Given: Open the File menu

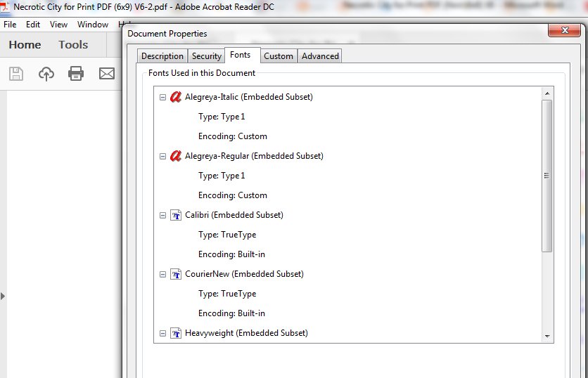Looking at the screenshot, I should click(10, 25).
